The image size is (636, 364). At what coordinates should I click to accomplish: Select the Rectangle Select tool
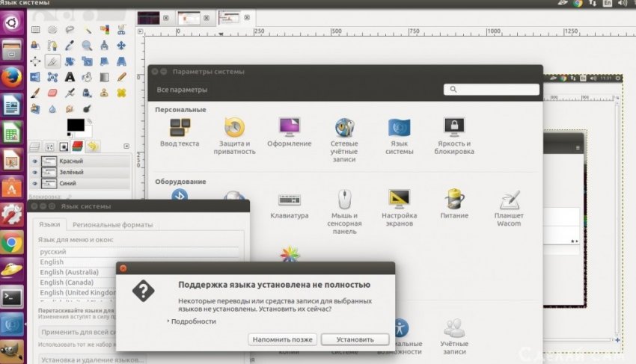35,30
